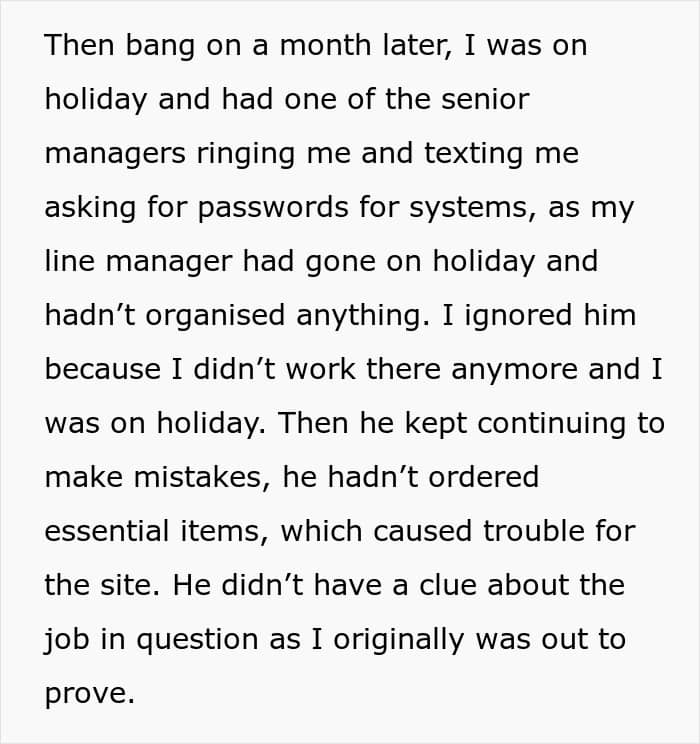The width and height of the screenshot is (700, 744).
Task: Click the final word "prove"
Action: [x=89, y=693]
